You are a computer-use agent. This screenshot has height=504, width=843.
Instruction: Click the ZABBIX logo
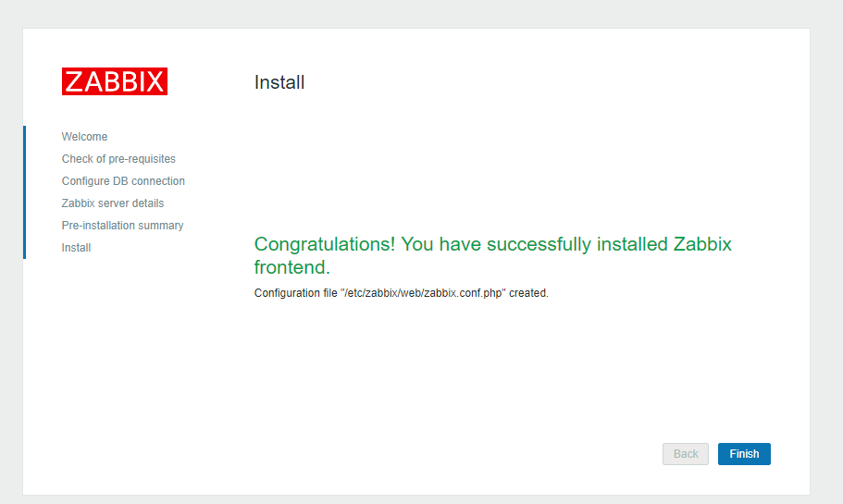coord(115,81)
